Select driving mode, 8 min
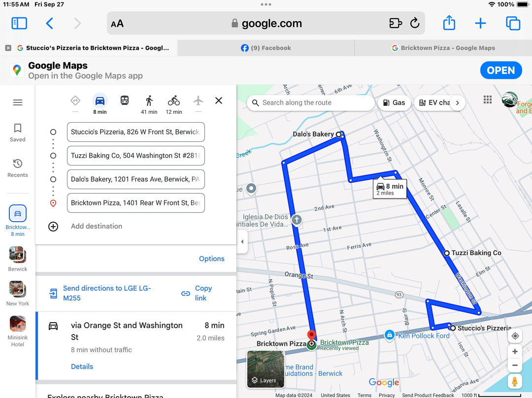The image size is (532, 398). coord(100,104)
